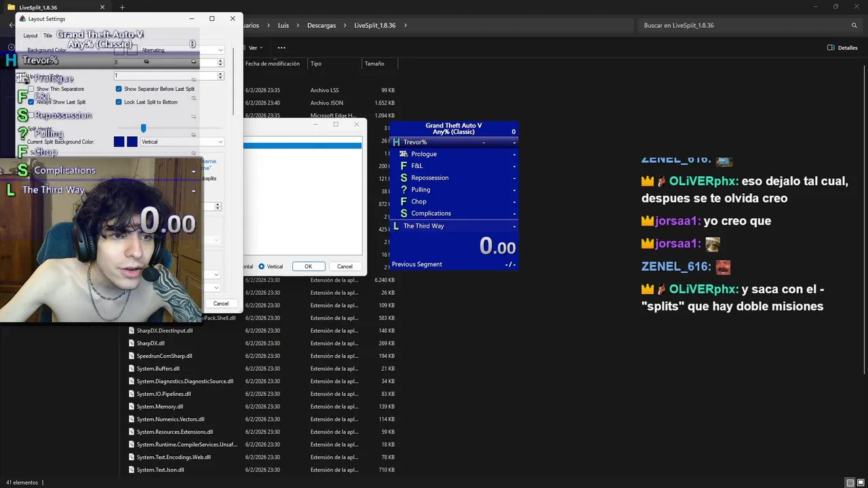Click the search magnifier icon in Explorer
Screen dimensions: 868x488
(x=854, y=25)
